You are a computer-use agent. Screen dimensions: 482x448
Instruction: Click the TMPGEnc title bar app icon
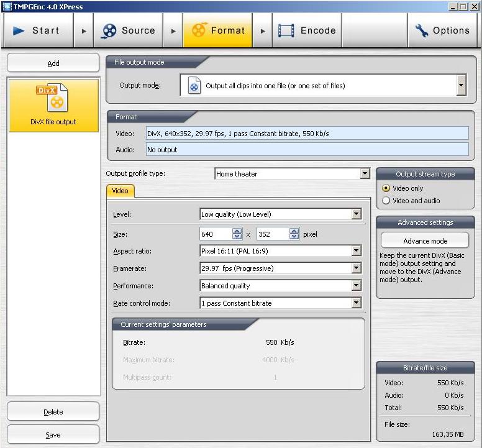pos(7,6)
